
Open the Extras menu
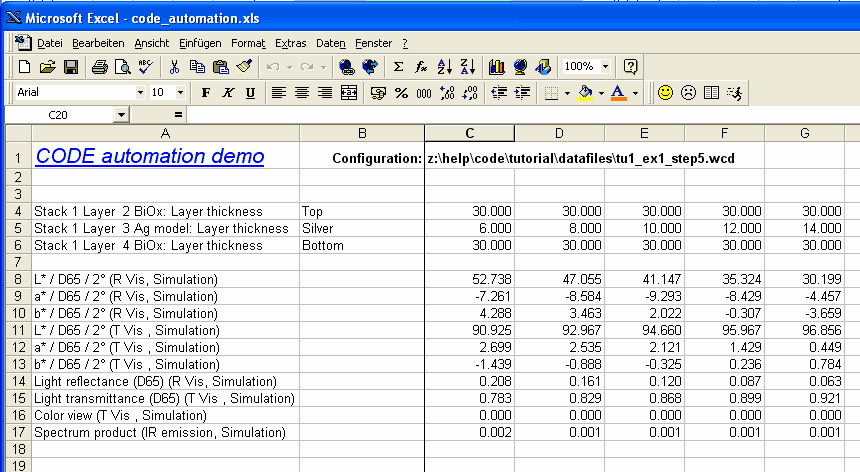click(x=290, y=43)
